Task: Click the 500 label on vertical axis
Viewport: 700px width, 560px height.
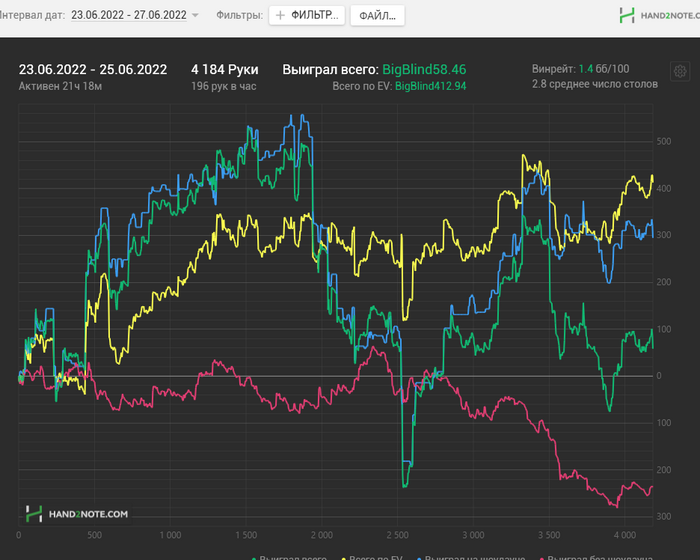Action: click(x=664, y=142)
